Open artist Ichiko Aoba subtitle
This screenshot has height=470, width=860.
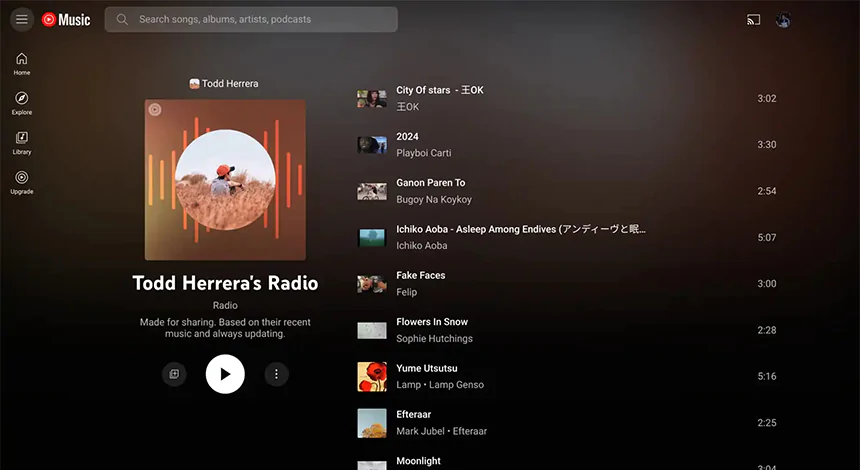pyautogui.click(x=422, y=246)
